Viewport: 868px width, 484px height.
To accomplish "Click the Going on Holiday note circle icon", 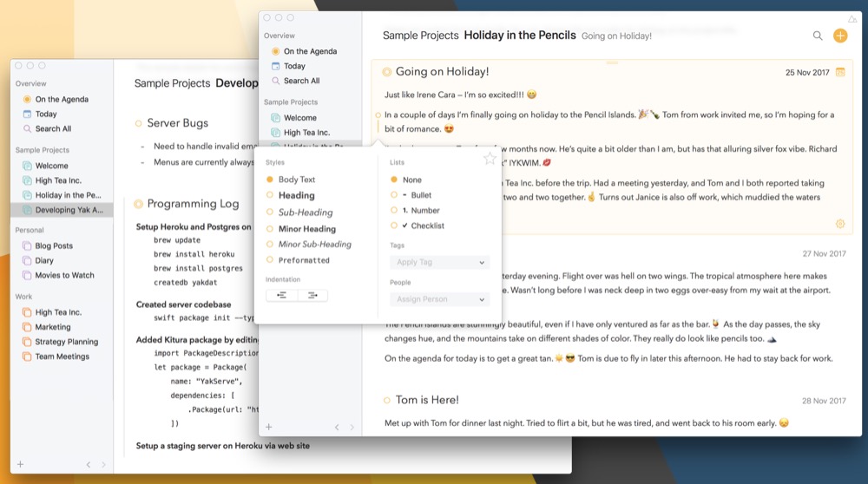I will tap(386, 72).
